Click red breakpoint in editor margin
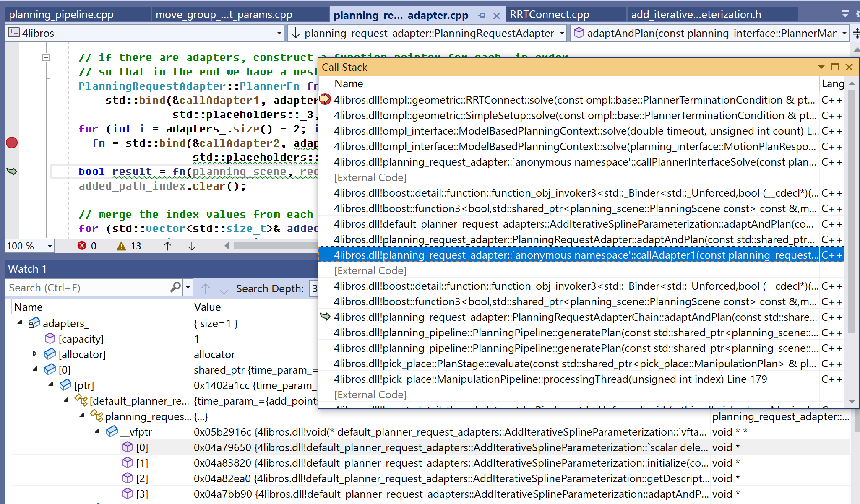Viewport: 860px width, 504px height. 12,143
